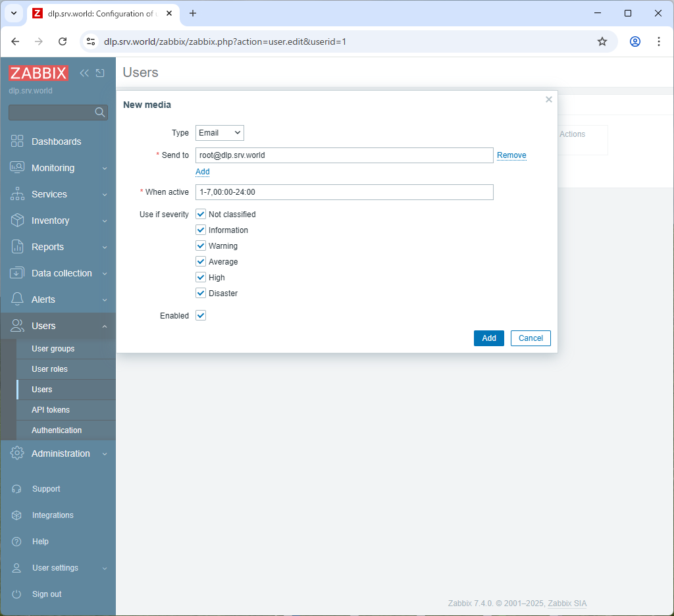Open the Dashboards menu item label
Viewport: 674px width, 616px height.
[57, 141]
